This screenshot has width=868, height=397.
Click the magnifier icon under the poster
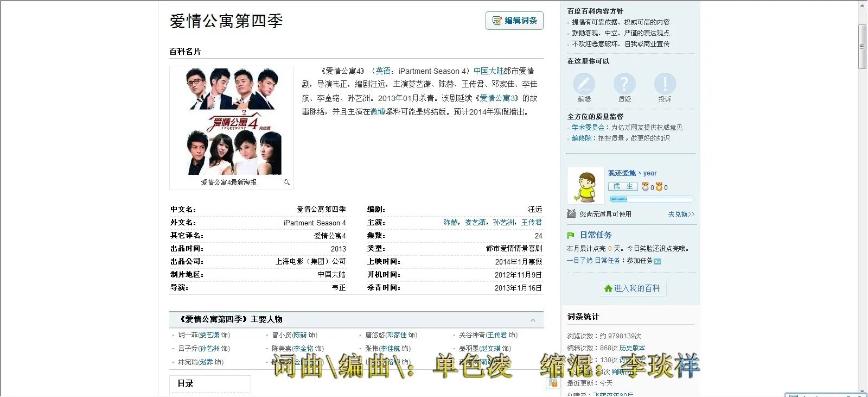286,182
